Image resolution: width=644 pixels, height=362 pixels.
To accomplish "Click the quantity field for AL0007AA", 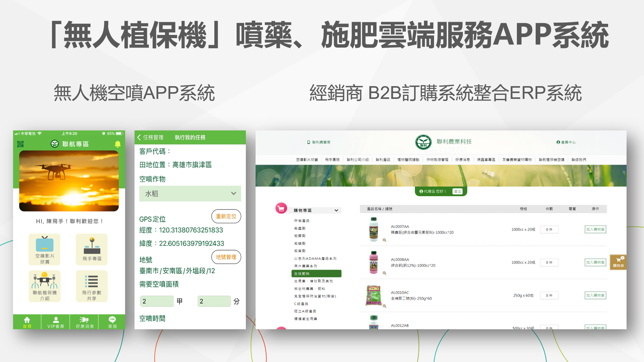I will click(549, 230).
